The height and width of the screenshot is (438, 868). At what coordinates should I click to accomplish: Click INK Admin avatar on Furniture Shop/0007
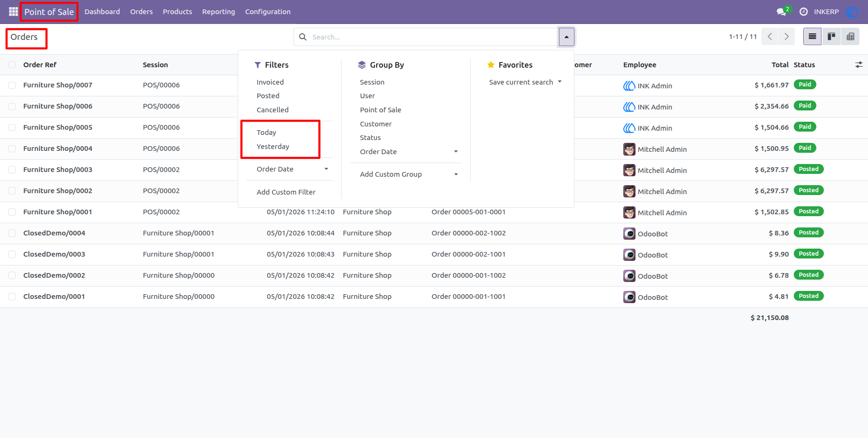click(x=629, y=86)
